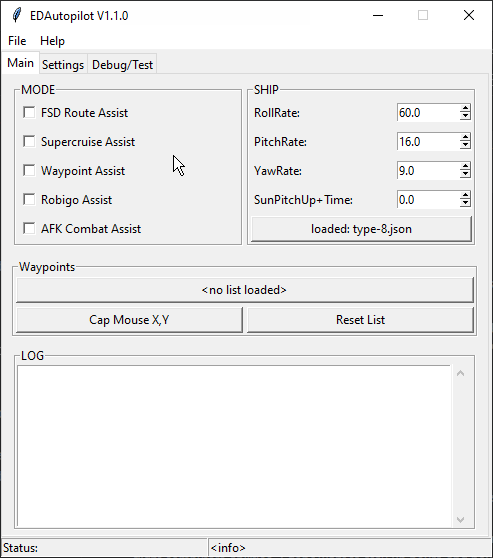
Task: Click the LOG scrollbar up arrow
Action: 460,373
